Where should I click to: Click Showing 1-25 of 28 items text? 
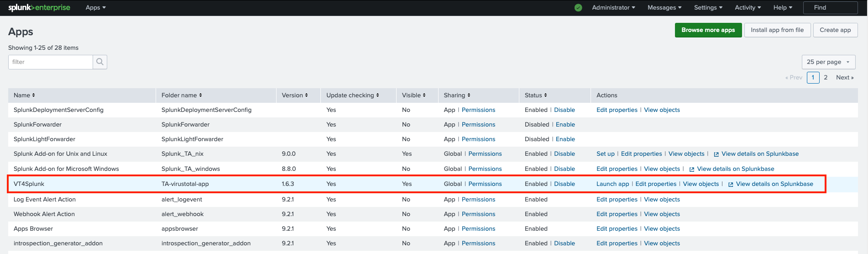pos(43,48)
